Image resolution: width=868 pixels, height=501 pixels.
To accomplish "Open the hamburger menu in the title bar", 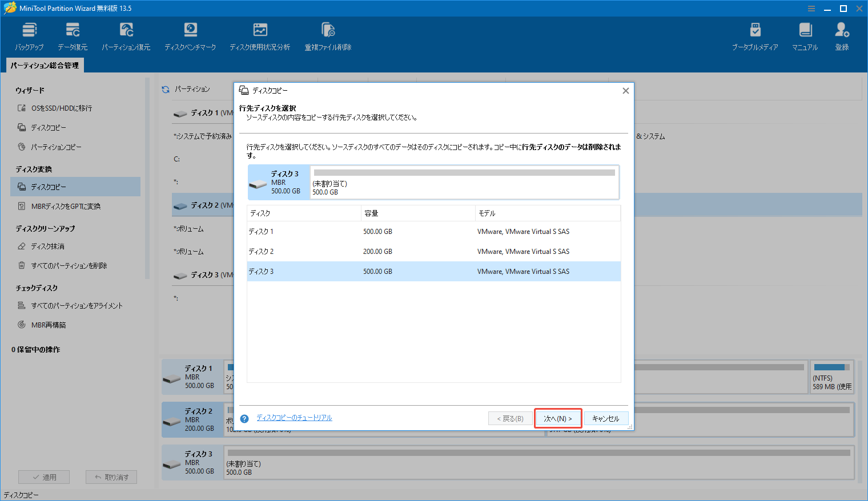I will pyautogui.click(x=811, y=8).
